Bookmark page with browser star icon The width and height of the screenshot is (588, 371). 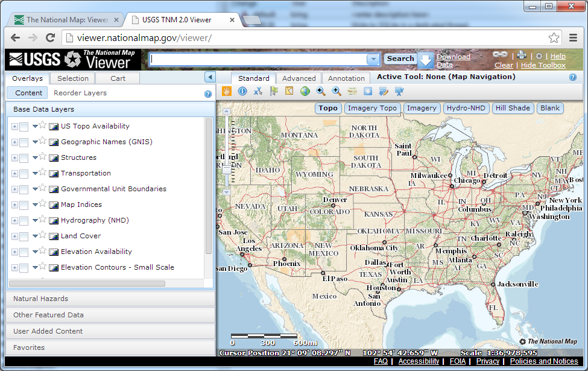554,37
